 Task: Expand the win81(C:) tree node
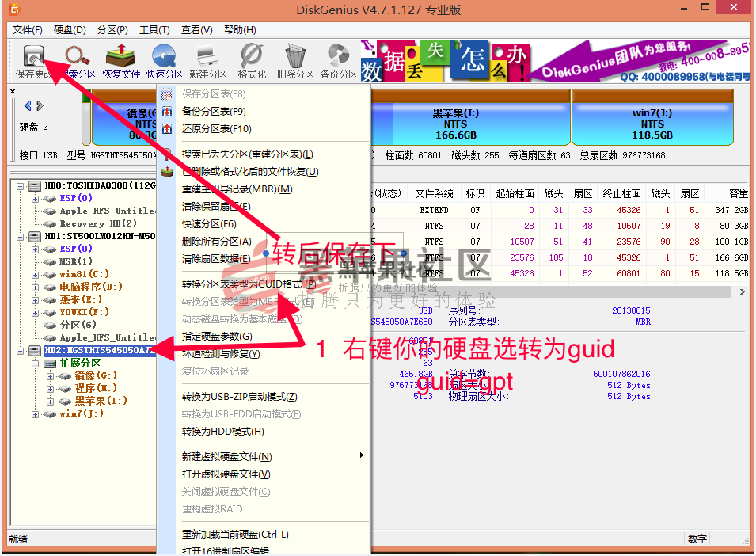click(x=35, y=275)
